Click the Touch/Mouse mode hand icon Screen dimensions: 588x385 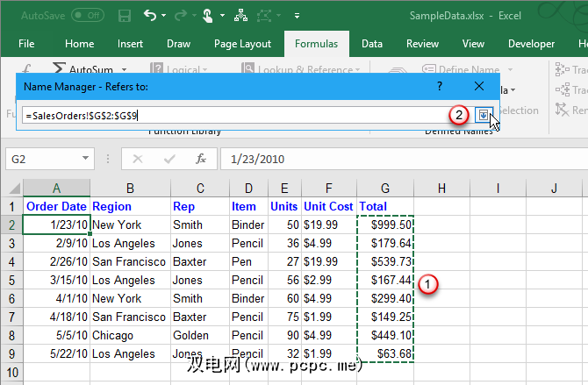[207, 16]
